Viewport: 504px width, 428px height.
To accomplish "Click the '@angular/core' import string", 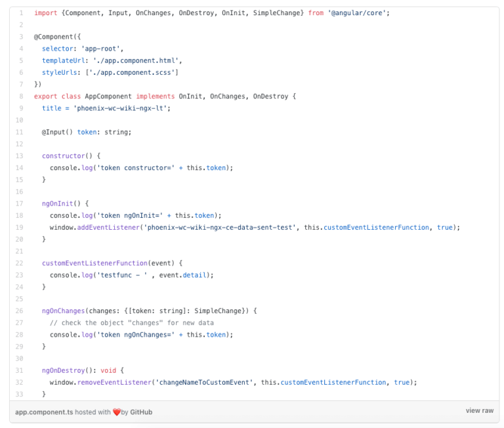I will pyautogui.click(x=356, y=13).
